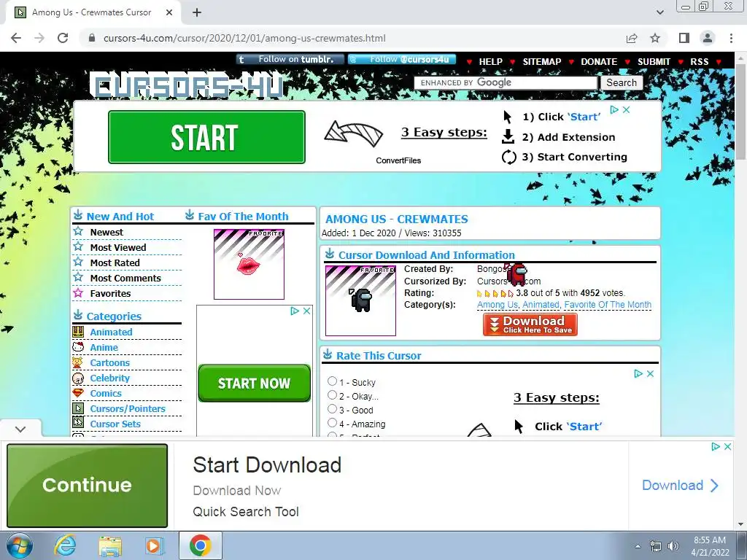Open Windows Media Player from taskbar
747x560 pixels.
[153, 545]
